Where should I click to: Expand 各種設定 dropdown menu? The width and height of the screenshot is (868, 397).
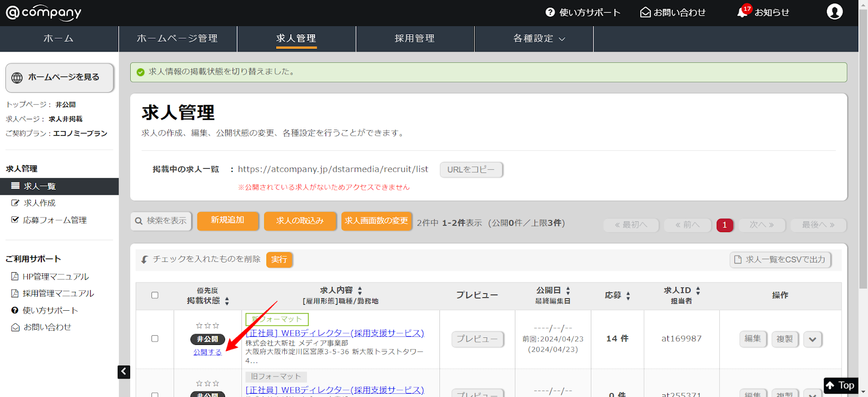(534, 39)
